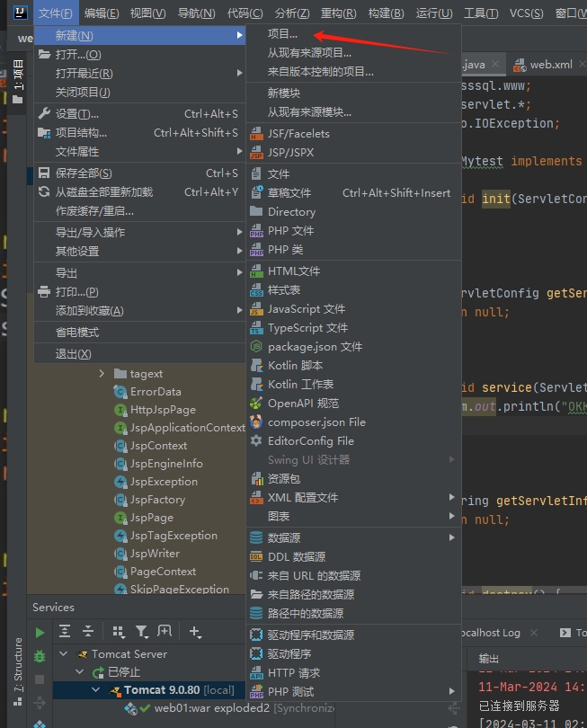Click the stop square icon in Services
The image size is (587, 728).
point(40,679)
